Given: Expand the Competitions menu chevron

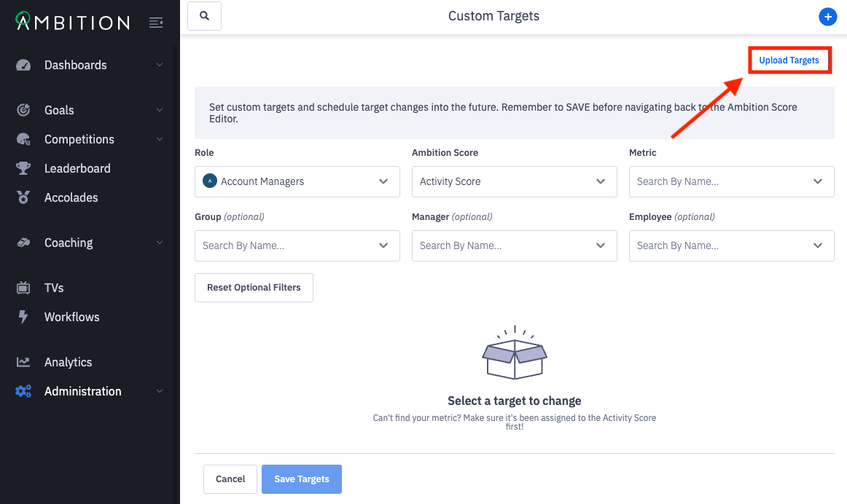Looking at the screenshot, I should 159,139.
